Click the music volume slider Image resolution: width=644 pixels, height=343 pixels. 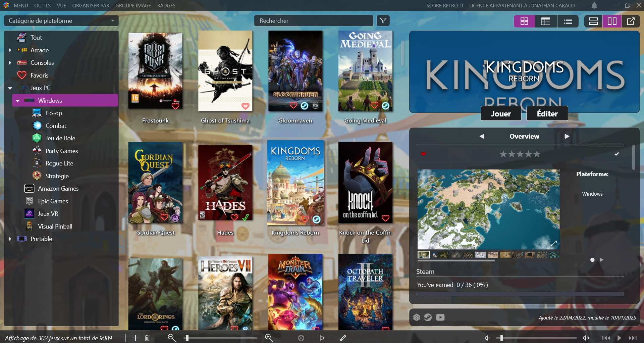[x=537, y=338]
